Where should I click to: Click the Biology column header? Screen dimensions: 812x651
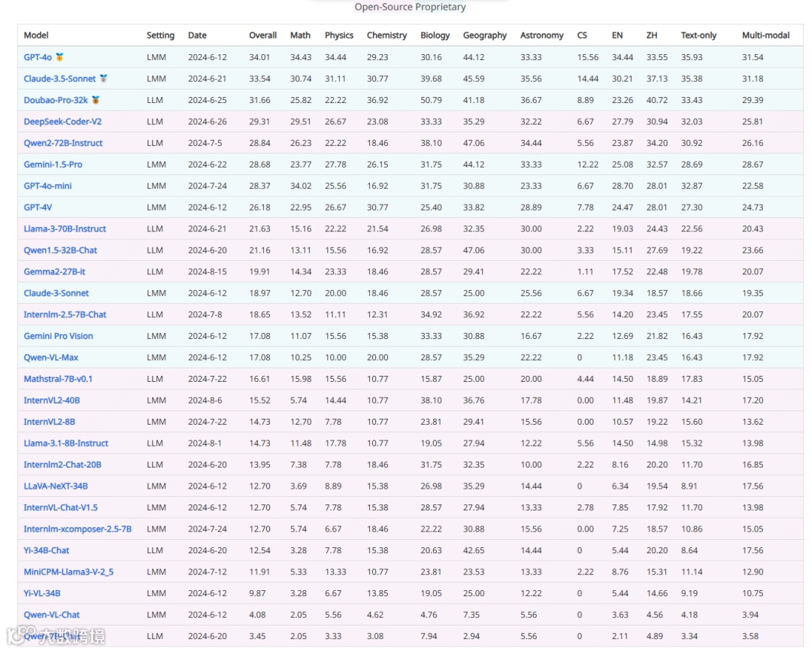435,35
